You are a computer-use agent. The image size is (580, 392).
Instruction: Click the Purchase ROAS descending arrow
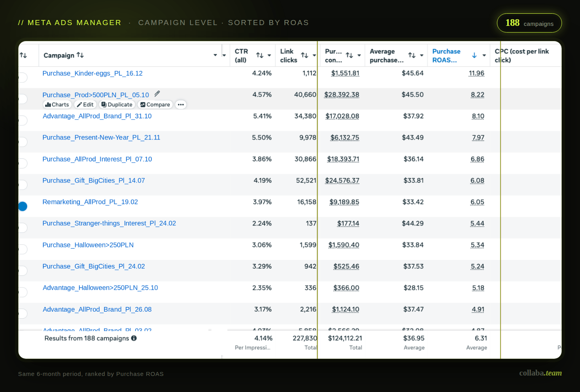click(474, 55)
